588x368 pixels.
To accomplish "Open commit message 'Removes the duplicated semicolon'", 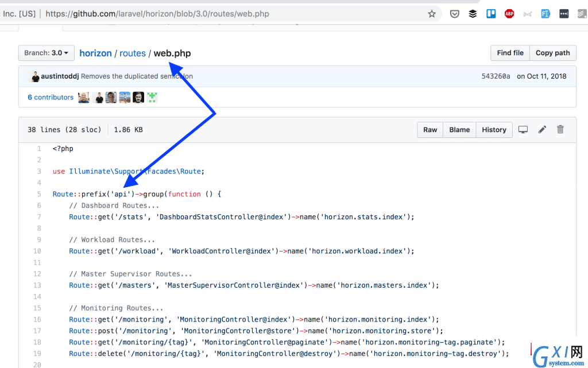I will (x=137, y=76).
